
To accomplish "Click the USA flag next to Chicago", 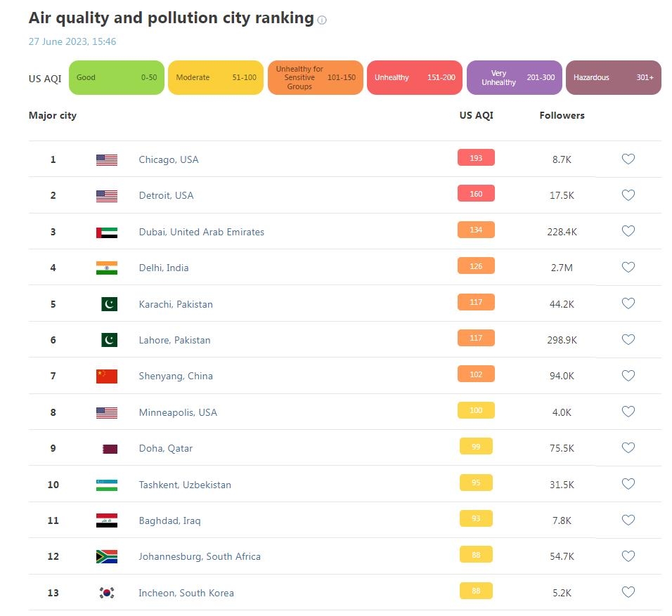I will (107, 159).
